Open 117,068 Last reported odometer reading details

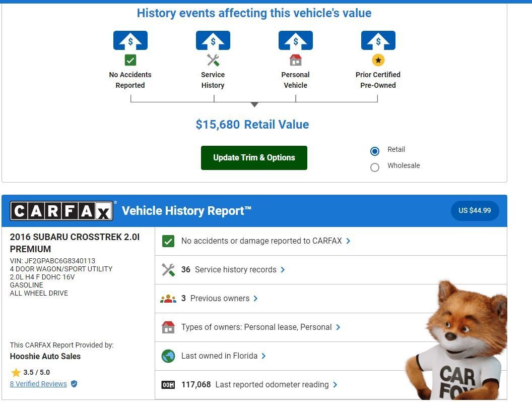click(x=255, y=385)
